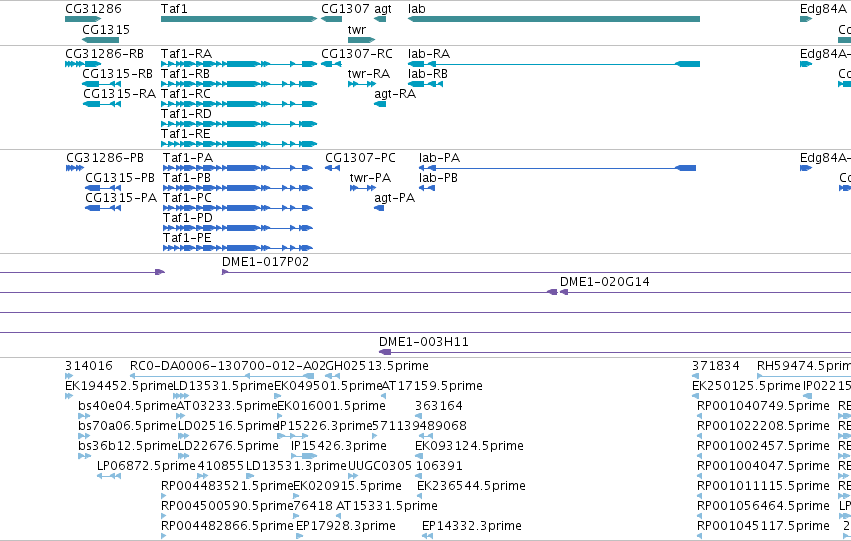The height and width of the screenshot is (541, 851).
Task: Select EST EP14332.3prime
Action: click(428, 536)
